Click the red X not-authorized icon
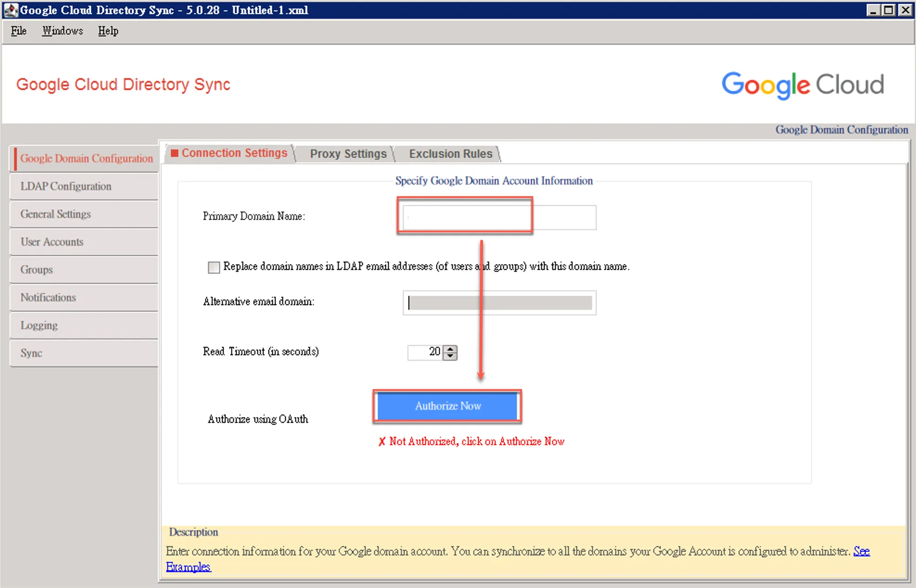 (382, 441)
